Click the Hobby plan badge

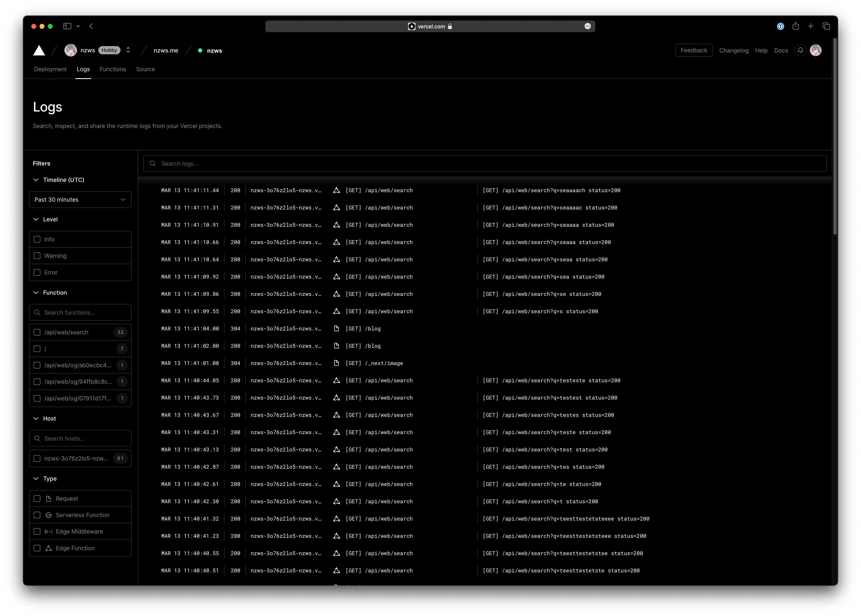[x=110, y=50]
